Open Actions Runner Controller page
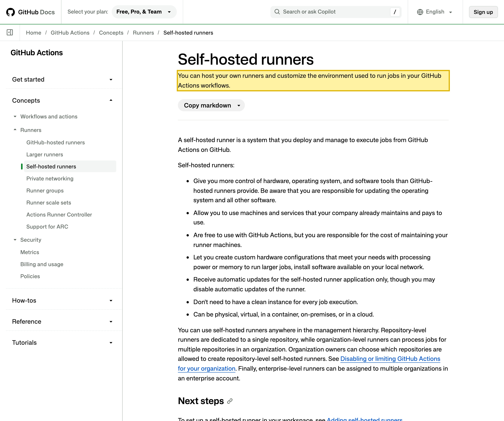The image size is (504, 421). tap(59, 214)
